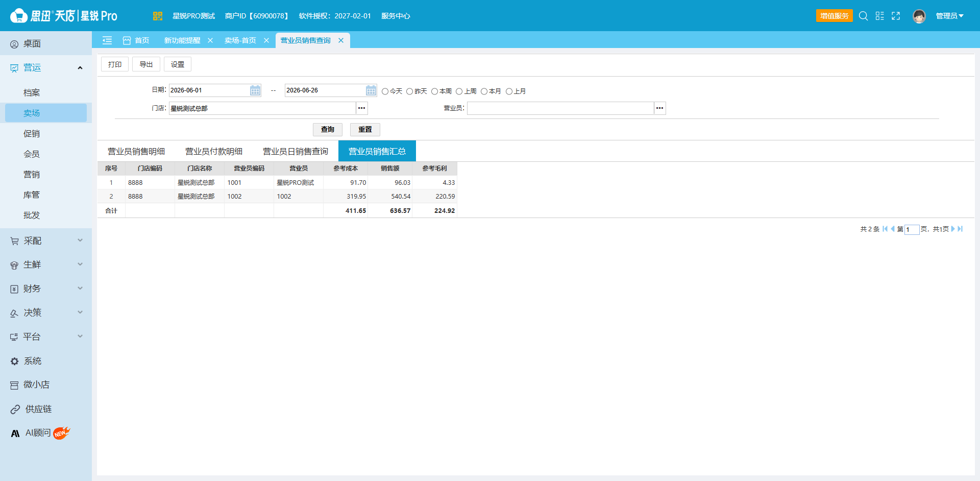980x481 pixels.
Task: Toggle fullscreen mode icon
Action: pyautogui.click(x=896, y=16)
